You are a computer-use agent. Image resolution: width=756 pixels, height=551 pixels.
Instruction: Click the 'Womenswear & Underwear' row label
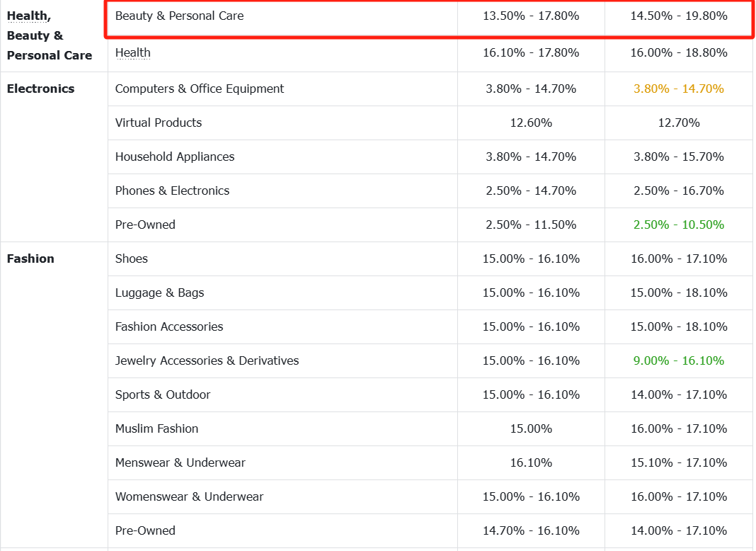(189, 496)
